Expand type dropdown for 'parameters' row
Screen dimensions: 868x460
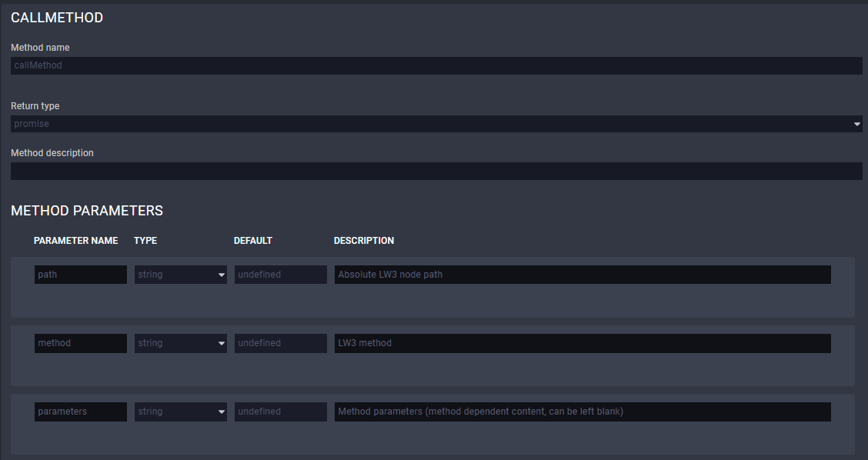[x=180, y=412]
